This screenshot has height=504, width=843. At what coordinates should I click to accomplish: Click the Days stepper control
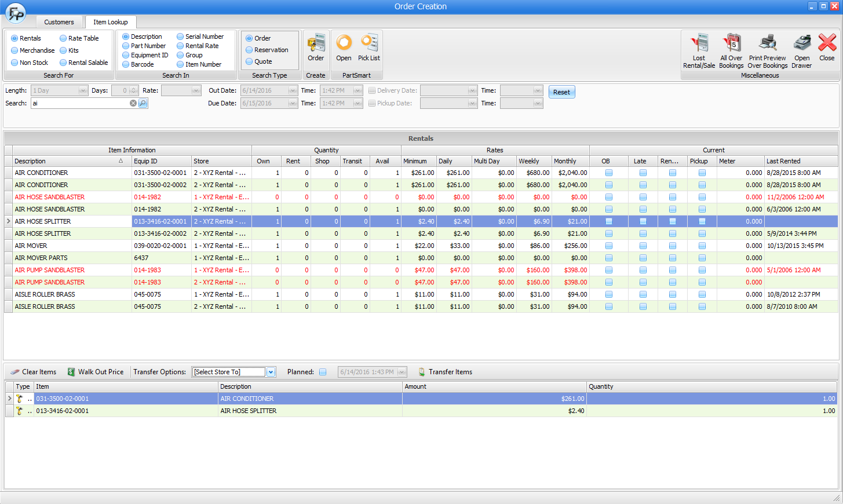click(134, 90)
